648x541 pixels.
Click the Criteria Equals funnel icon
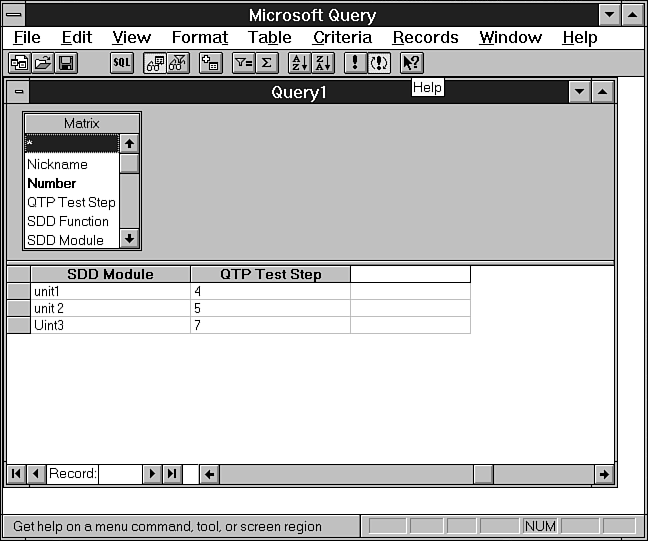(x=243, y=63)
